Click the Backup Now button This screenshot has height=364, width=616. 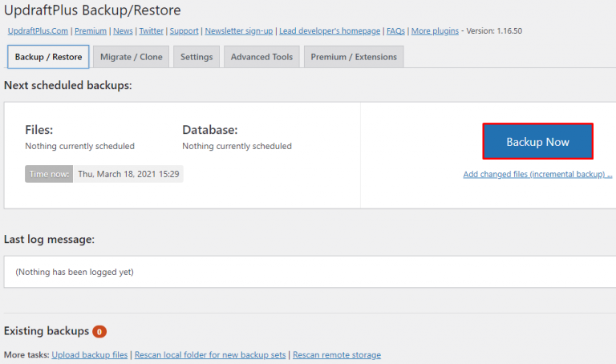[538, 141]
